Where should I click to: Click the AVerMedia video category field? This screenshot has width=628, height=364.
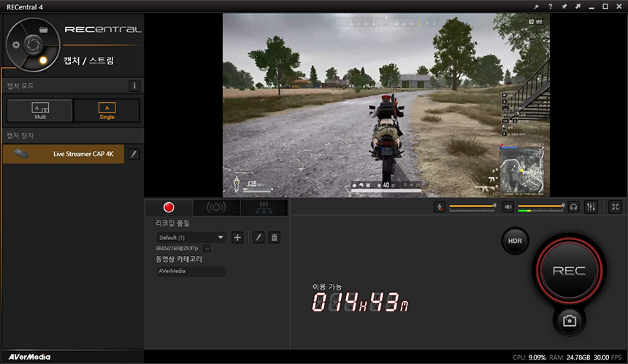[x=191, y=271]
